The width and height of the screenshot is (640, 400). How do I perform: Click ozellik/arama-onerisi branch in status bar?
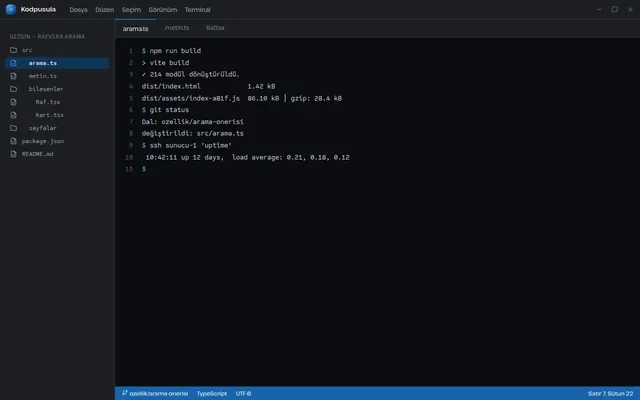click(x=155, y=393)
